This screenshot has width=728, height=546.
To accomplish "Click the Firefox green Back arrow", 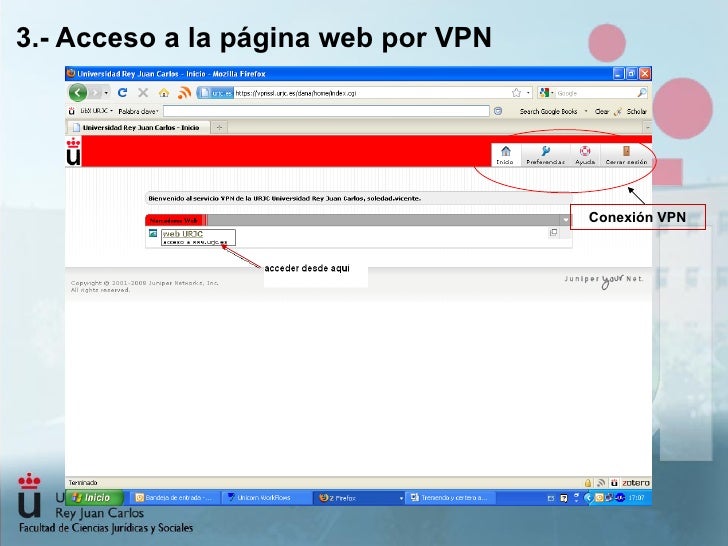I will 78,93.
